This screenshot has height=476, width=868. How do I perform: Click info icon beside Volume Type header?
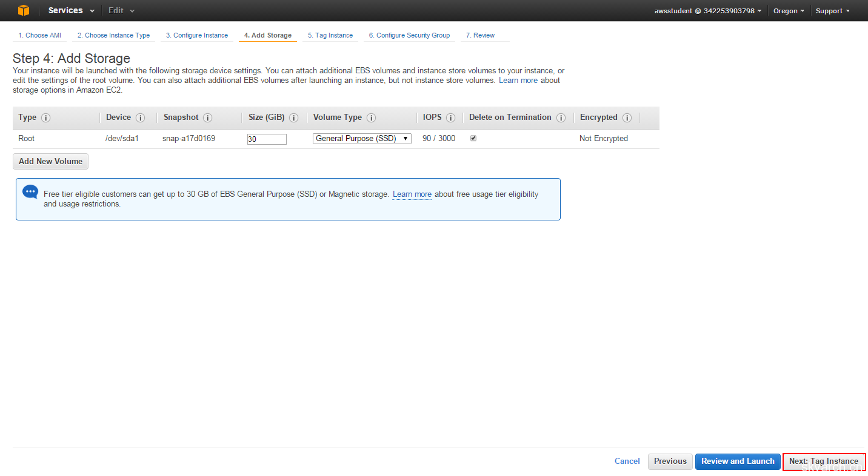[x=372, y=118]
